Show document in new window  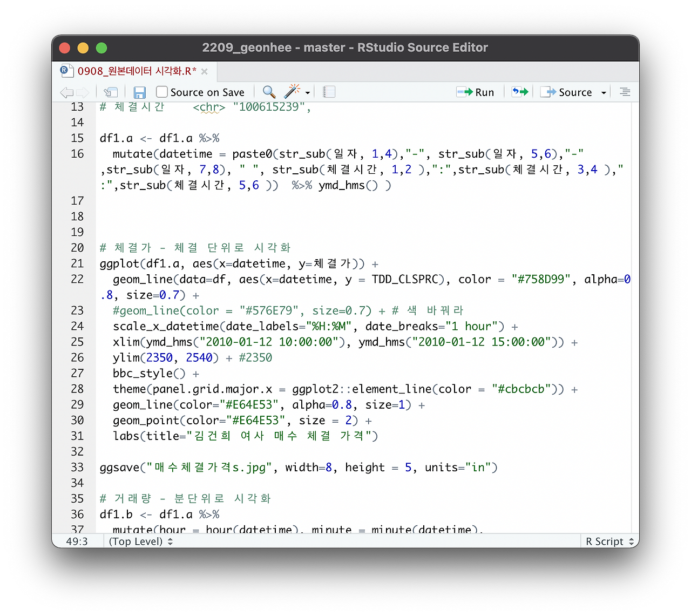[x=111, y=92]
